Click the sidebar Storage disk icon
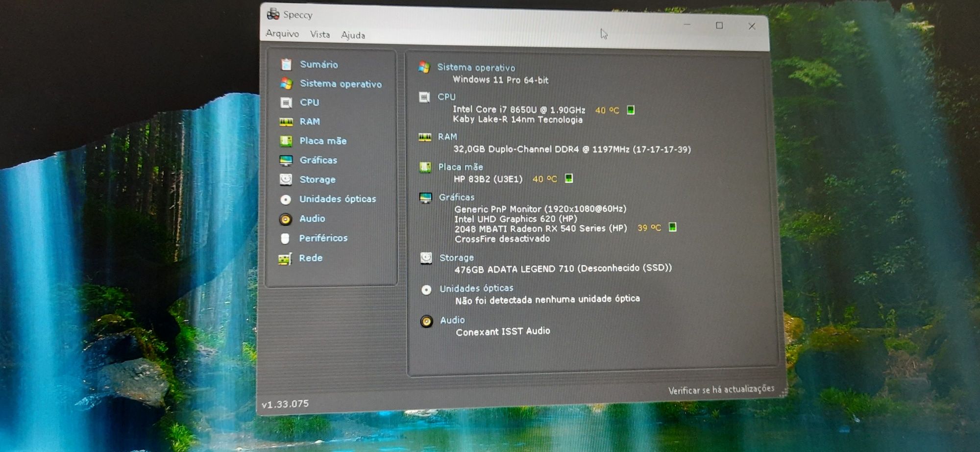980x452 pixels. pyautogui.click(x=286, y=179)
